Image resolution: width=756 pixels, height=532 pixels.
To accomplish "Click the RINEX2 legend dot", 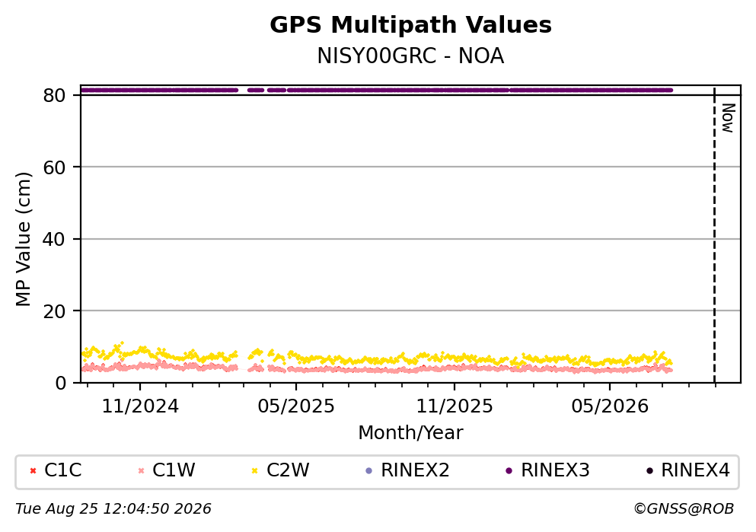I will coord(369,471).
